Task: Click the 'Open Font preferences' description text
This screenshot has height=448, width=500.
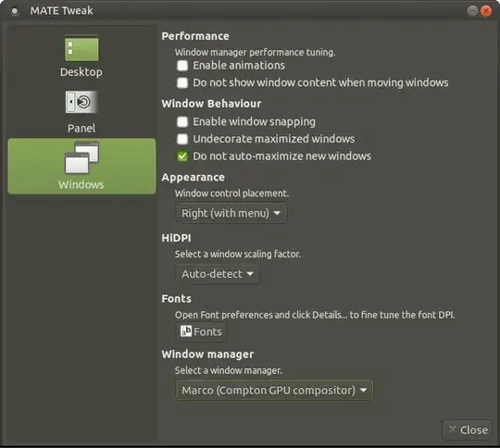Action: coord(315,315)
